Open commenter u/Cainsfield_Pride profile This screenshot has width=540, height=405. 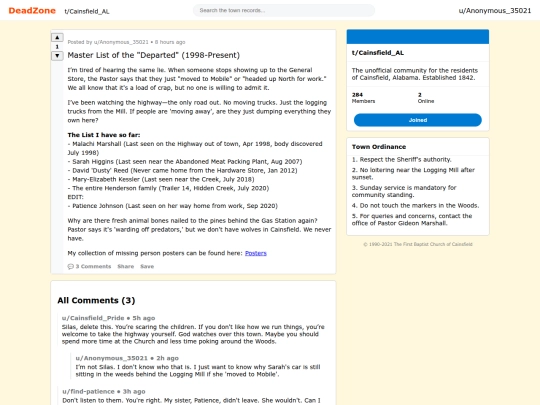[x=93, y=318]
